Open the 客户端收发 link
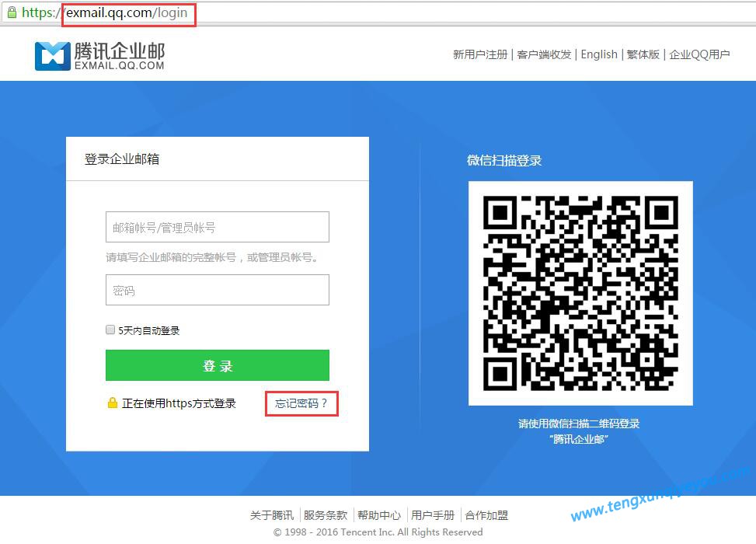756x544 pixels. (544, 54)
